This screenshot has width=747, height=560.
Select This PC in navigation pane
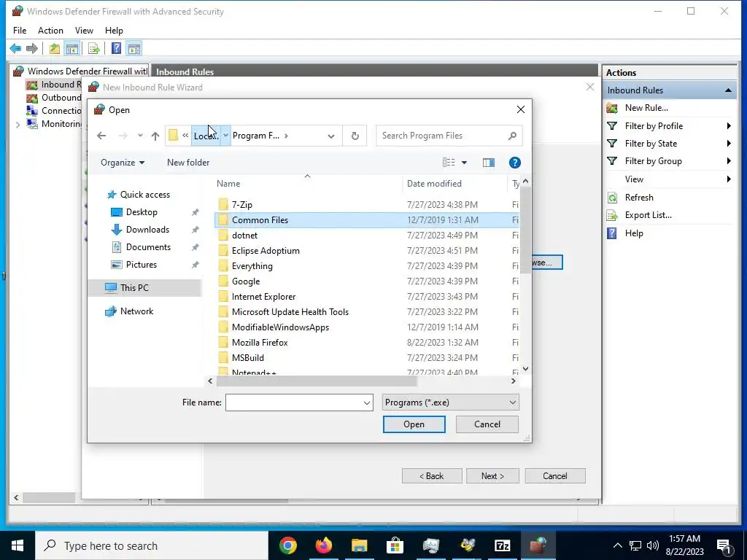pyautogui.click(x=145, y=288)
